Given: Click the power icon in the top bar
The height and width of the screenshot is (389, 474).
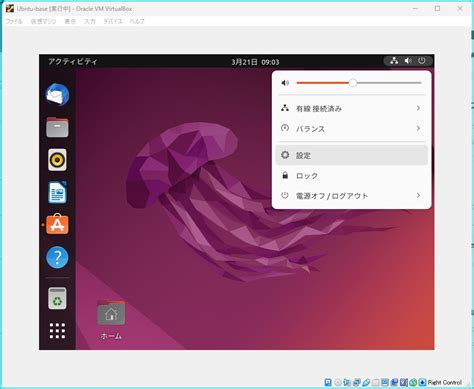Looking at the screenshot, I should [422, 61].
